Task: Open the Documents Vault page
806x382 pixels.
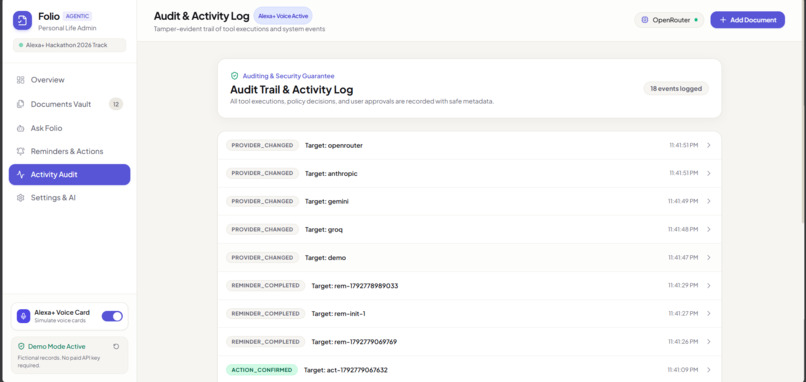Action: click(x=69, y=104)
